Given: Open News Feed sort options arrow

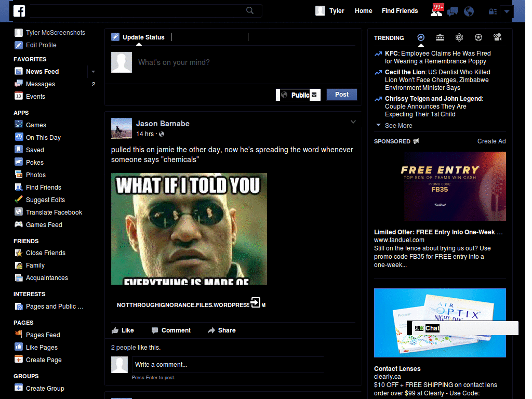Looking at the screenshot, I should [93, 72].
